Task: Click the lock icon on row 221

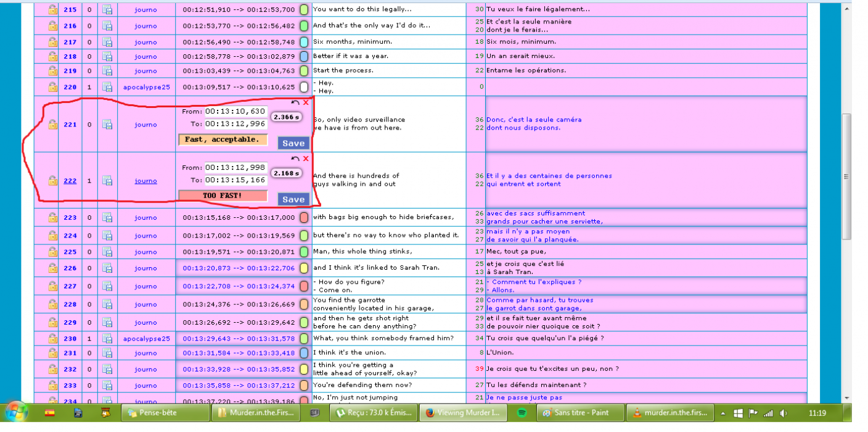Action: (53, 125)
